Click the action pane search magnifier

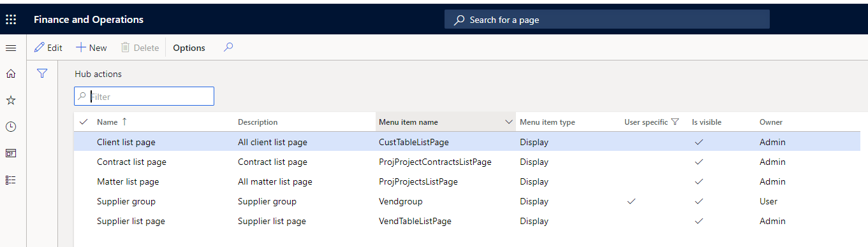point(228,47)
